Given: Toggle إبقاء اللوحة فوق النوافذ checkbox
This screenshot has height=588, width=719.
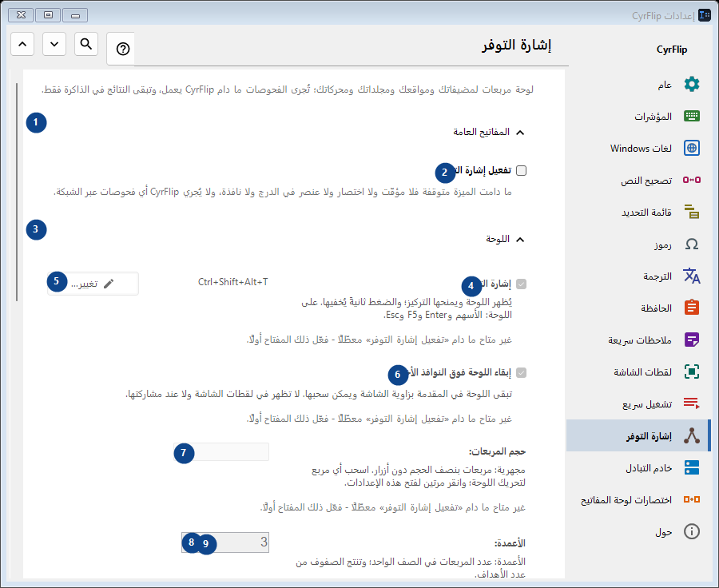Looking at the screenshot, I should pyautogui.click(x=521, y=372).
